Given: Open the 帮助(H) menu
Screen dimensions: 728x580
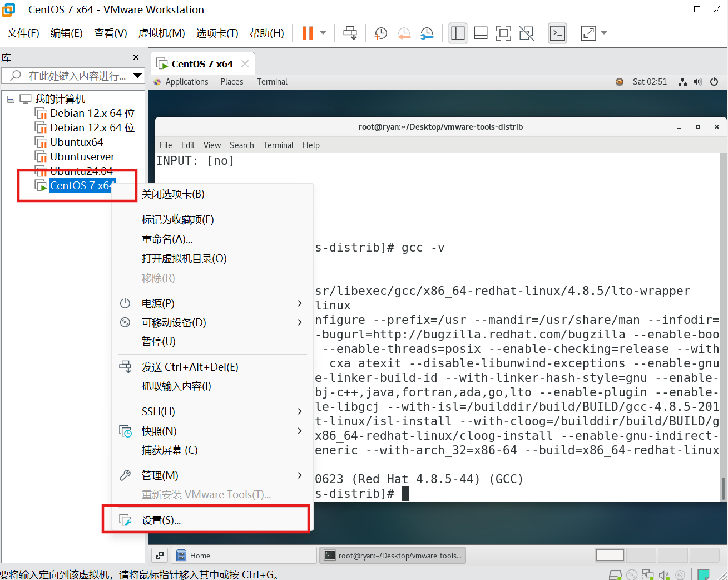Looking at the screenshot, I should 267,33.
